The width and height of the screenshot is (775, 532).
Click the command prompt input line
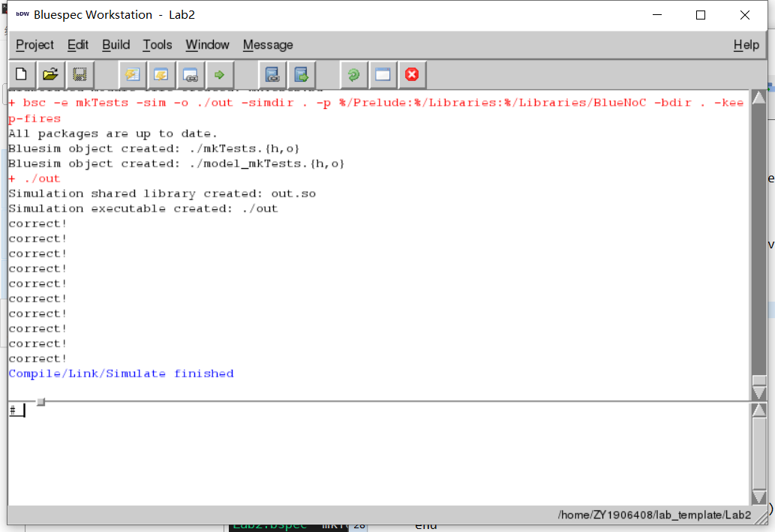[x=379, y=410]
